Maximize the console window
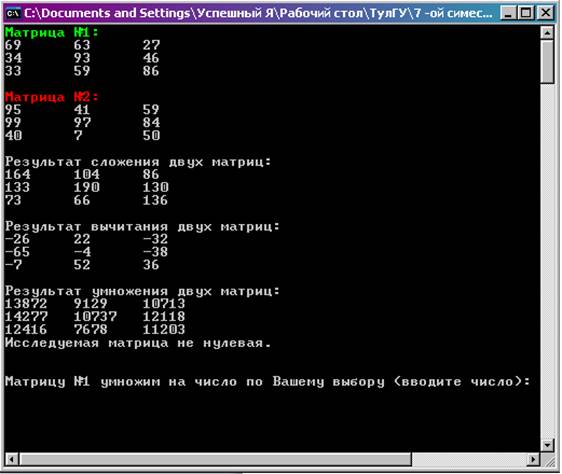The height and width of the screenshot is (474, 562). (526, 14)
